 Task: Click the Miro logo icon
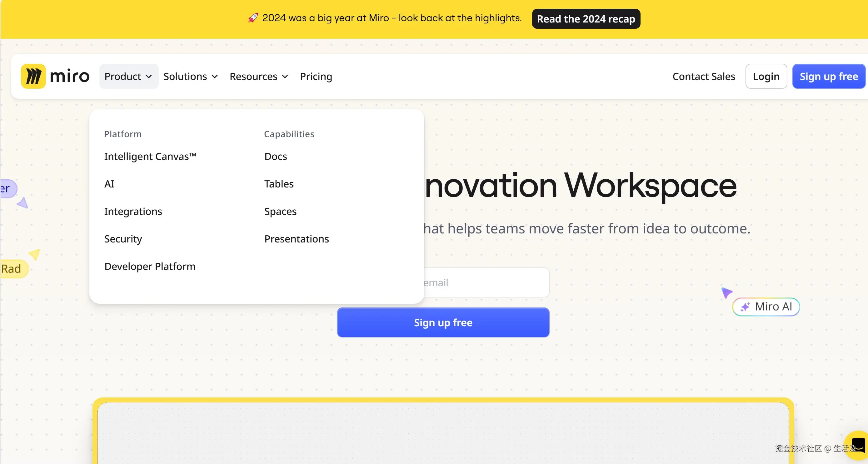point(33,76)
